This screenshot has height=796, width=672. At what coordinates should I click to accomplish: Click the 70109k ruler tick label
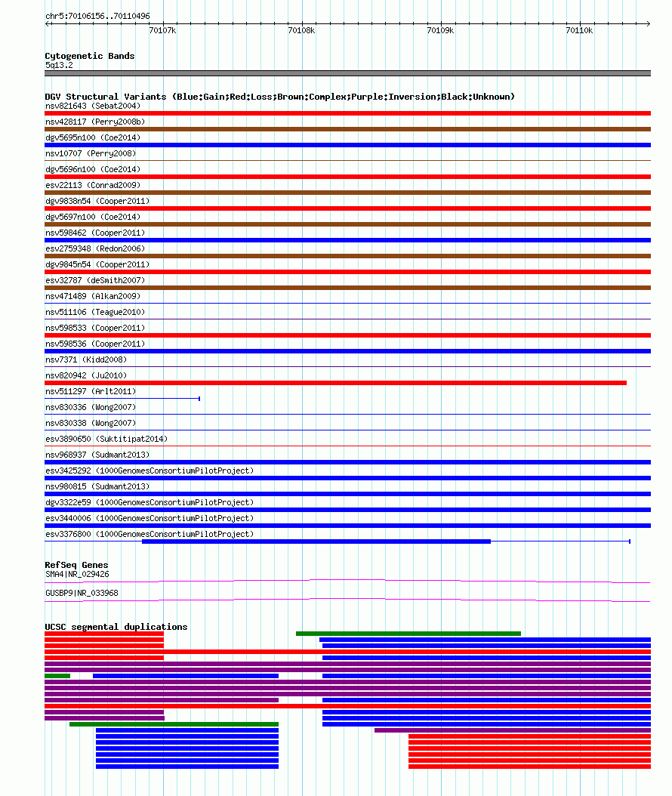[440, 30]
